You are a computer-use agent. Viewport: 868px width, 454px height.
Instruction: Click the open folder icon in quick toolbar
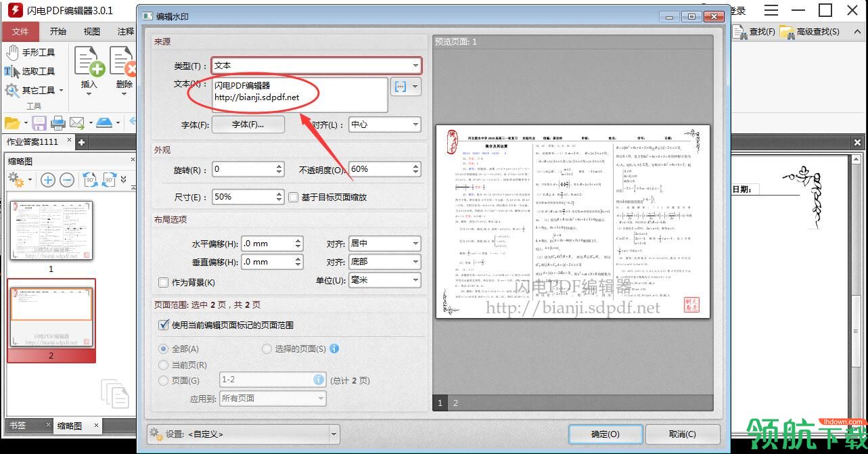point(12,123)
